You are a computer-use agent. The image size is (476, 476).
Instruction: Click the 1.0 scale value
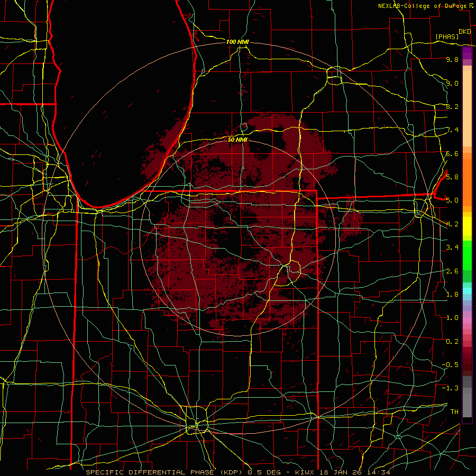pos(452,318)
